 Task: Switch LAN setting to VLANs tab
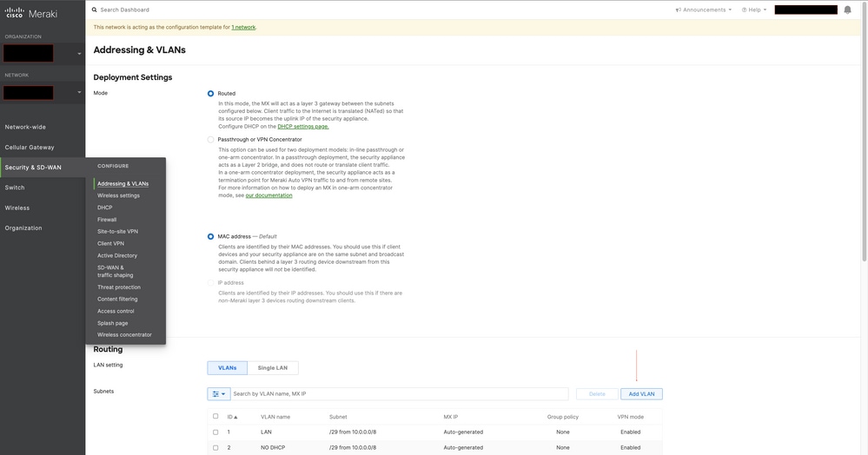(x=228, y=368)
